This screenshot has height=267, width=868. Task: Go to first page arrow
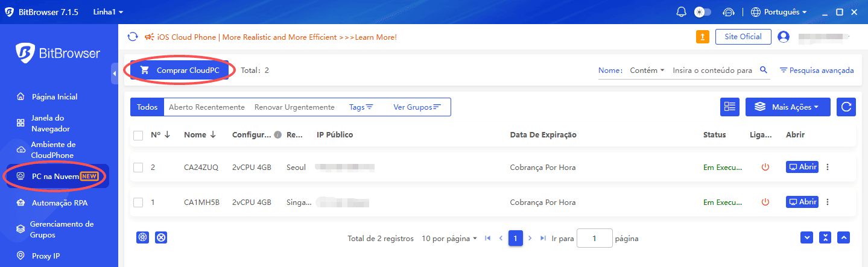[487, 238]
